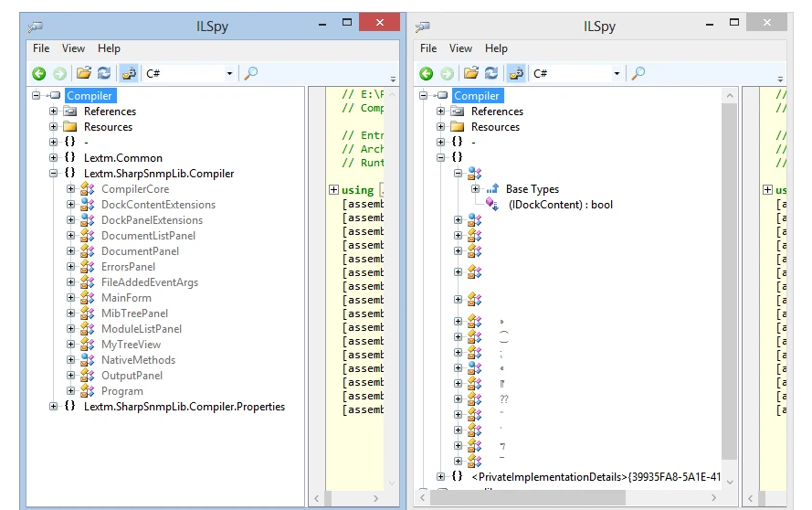812x510 pixels.
Task: Click the right tree's vertical scrollbar thumb
Action: (729, 282)
